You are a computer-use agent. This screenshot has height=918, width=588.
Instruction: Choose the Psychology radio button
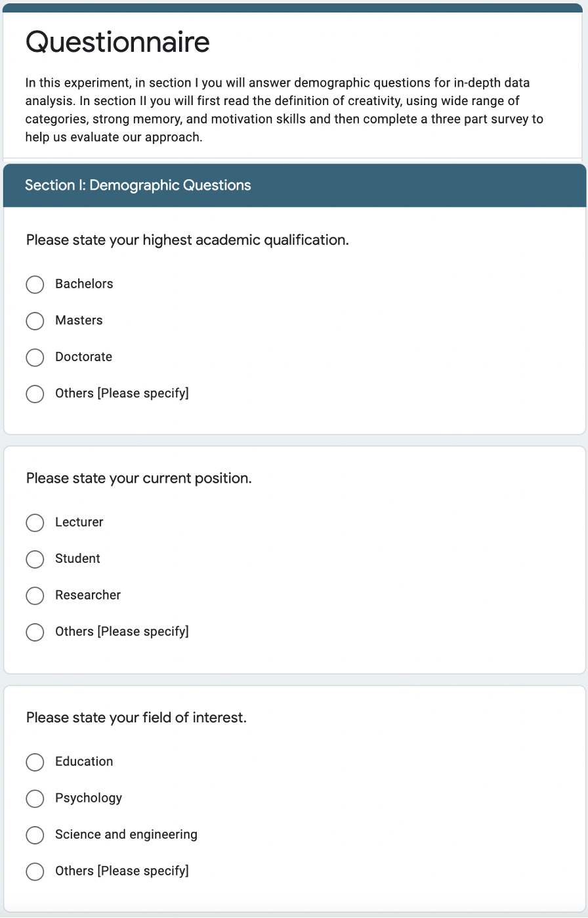point(35,798)
